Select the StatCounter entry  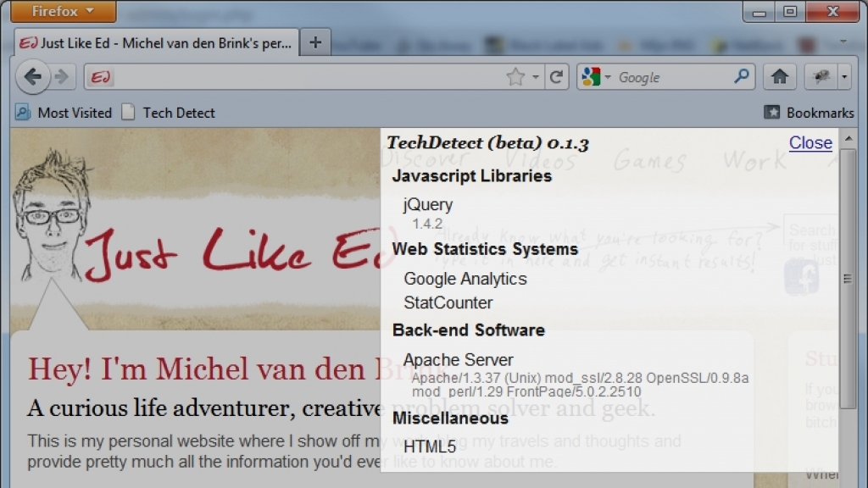(x=448, y=302)
